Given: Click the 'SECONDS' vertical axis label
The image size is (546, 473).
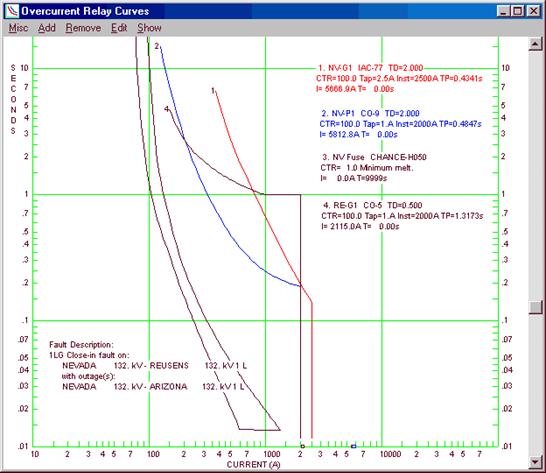Looking at the screenshot, I should [13, 99].
